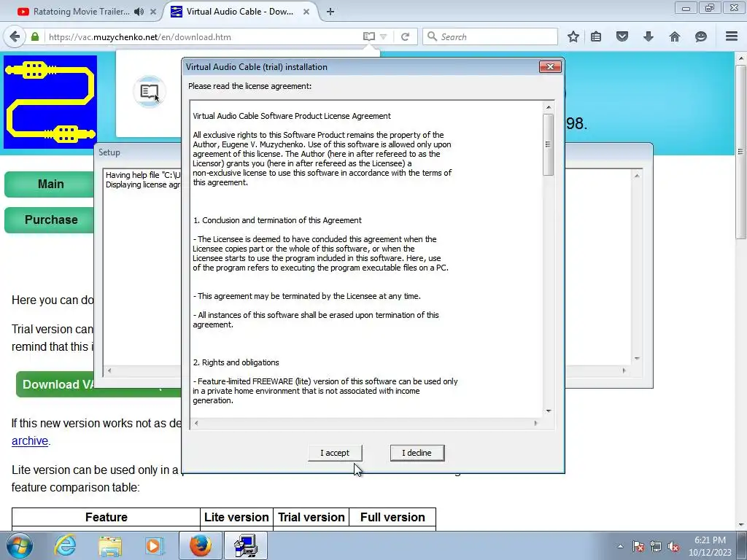Open the Purchase navigation button
Screen dimensions: 747x560
point(50,219)
